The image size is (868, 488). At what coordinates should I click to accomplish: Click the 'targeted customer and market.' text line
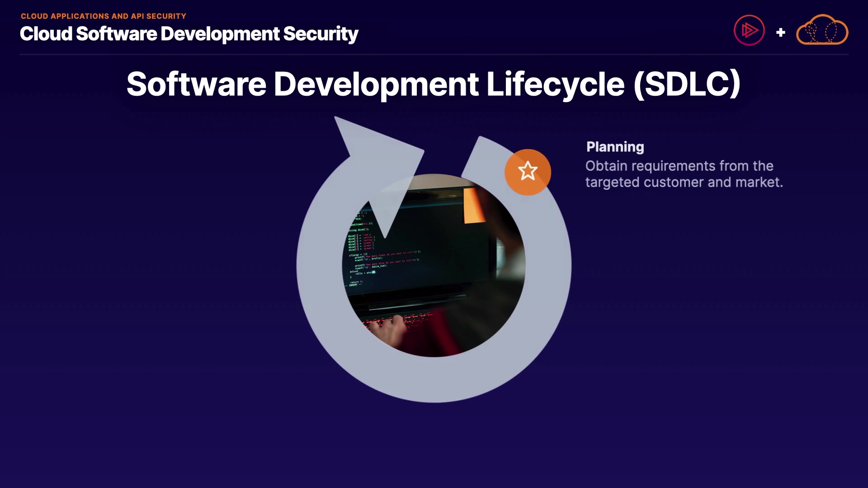pyautogui.click(x=684, y=182)
